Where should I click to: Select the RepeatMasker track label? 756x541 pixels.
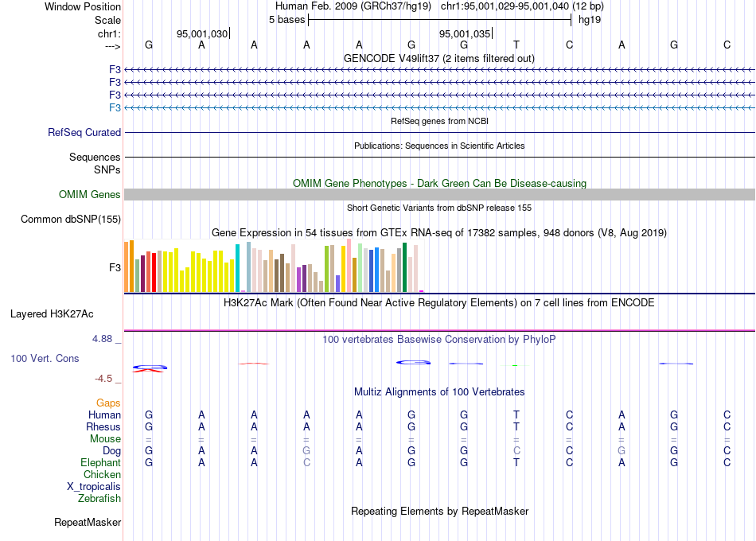(88, 522)
